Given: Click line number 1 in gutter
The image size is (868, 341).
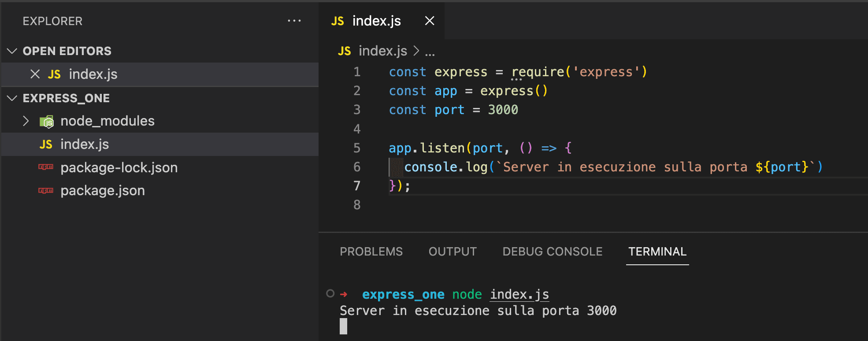Looking at the screenshot, I should pyautogui.click(x=357, y=72).
